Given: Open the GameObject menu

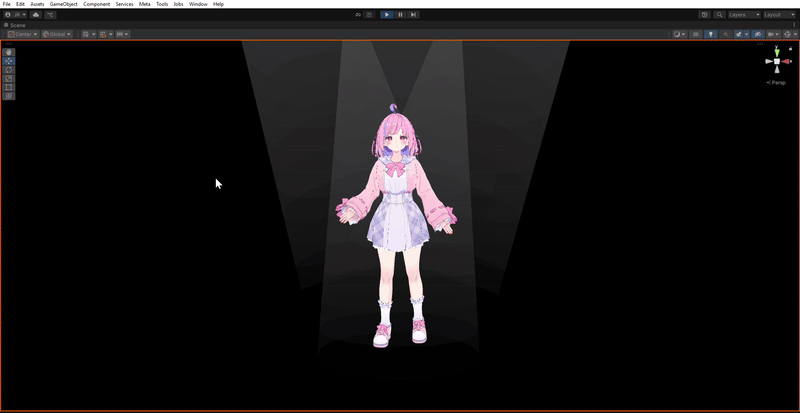Looking at the screenshot, I should coord(64,4).
